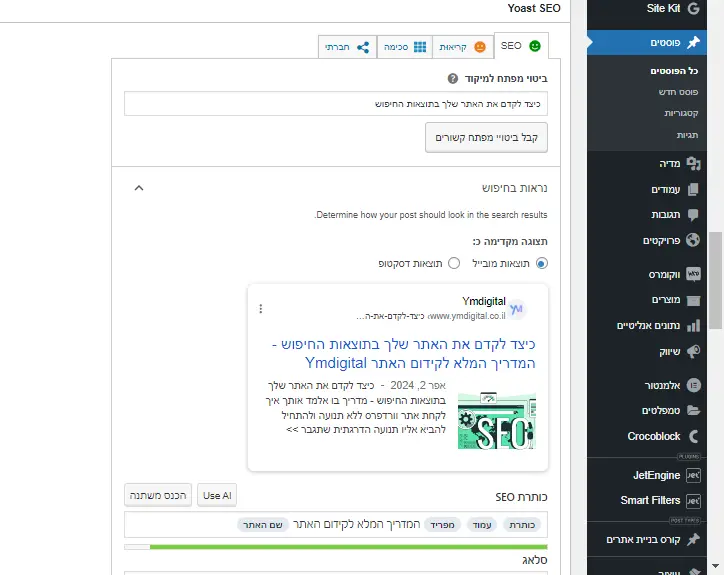Switch to the קריאות readability tab

(463, 47)
